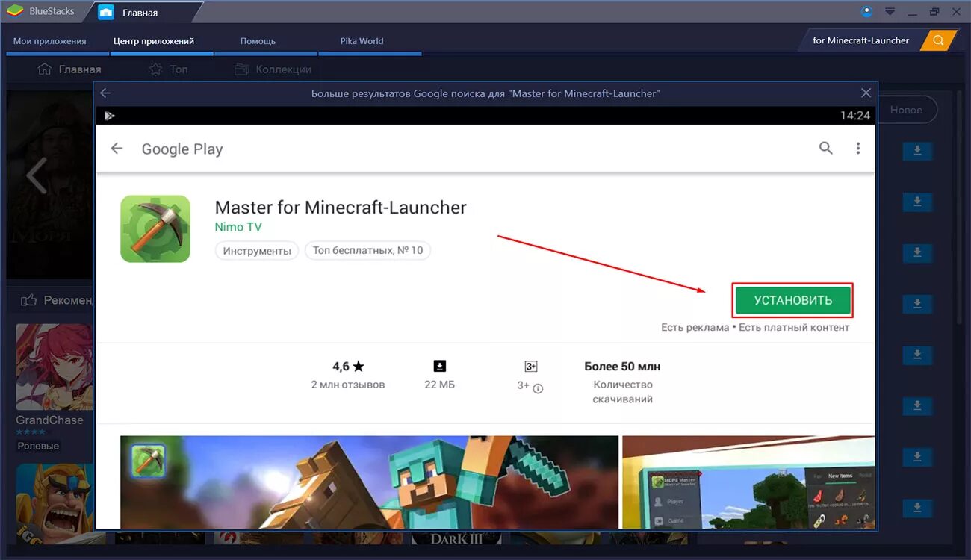Click the Google Play search magnifier icon
The width and height of the screenshot is (971, 560).
pyautogui.click(x=825, y=148)
